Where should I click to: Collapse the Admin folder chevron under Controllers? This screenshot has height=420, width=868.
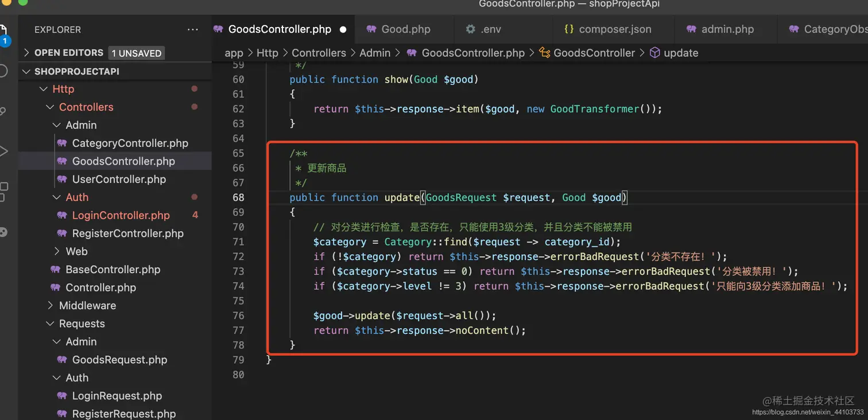click(56, 125)
